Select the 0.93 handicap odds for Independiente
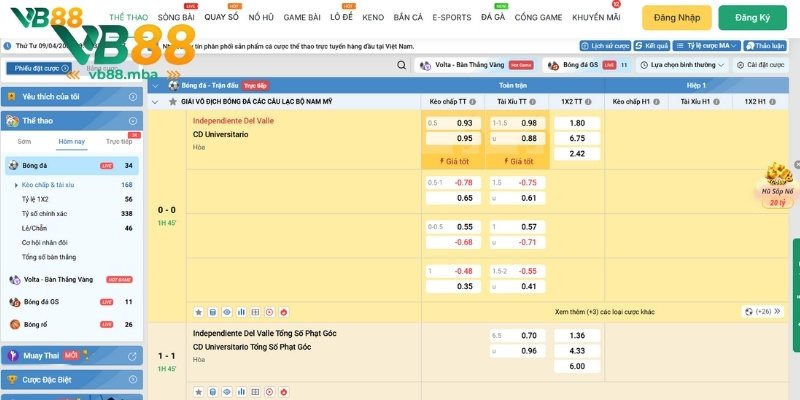 click(464, 123)
